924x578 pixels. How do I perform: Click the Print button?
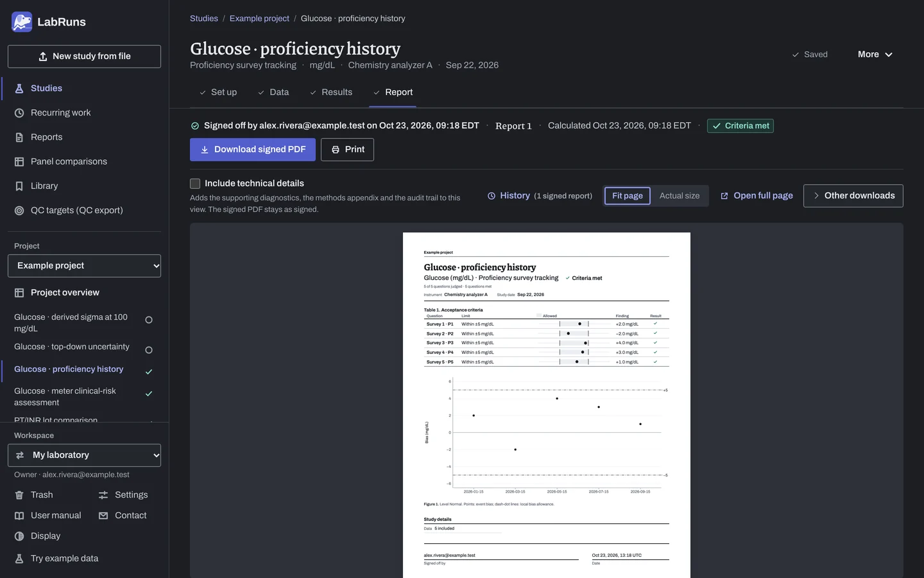point(347,150)
